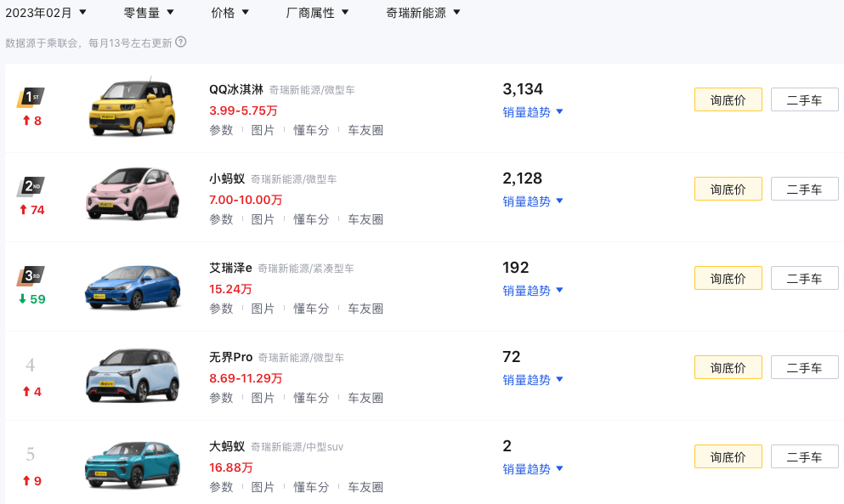
Task: Click the 2nd place rank badge
Action: pos(31,187)
